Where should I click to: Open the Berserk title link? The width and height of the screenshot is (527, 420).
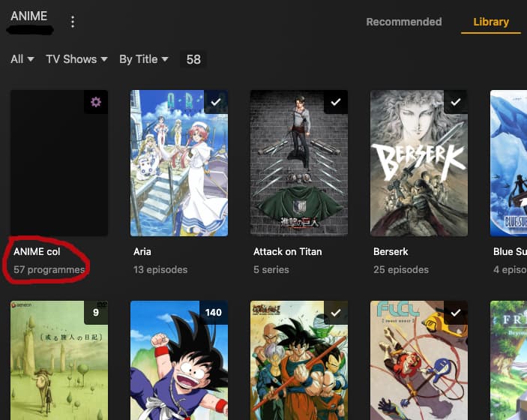[391, 251]
